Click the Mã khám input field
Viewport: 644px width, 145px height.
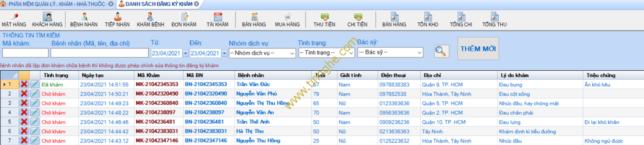25,53
